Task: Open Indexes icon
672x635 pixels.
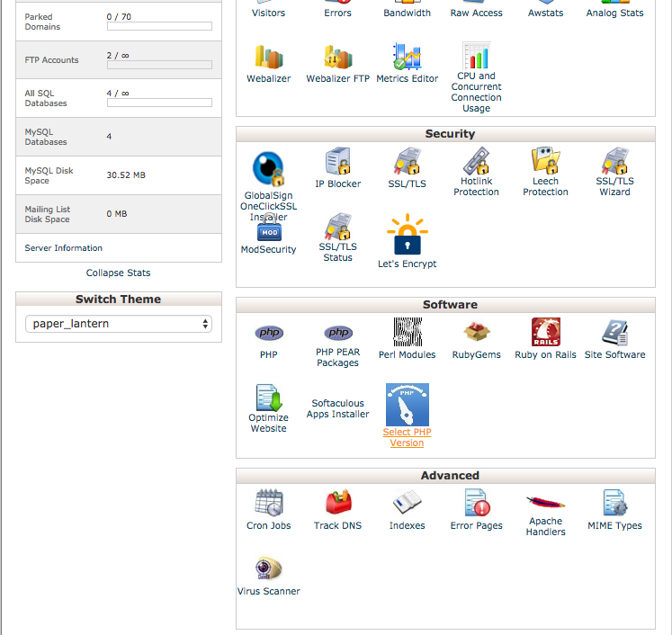Action: point(408,502)
